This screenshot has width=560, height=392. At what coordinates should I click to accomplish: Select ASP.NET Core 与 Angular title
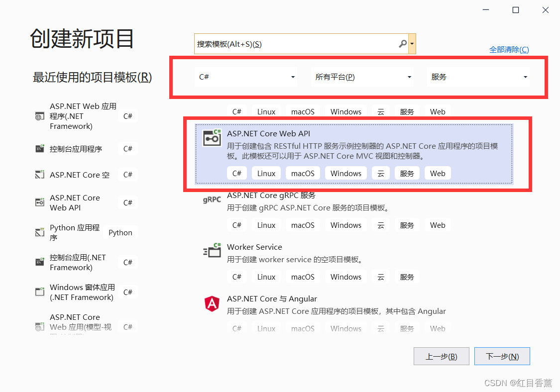point(272,299)
